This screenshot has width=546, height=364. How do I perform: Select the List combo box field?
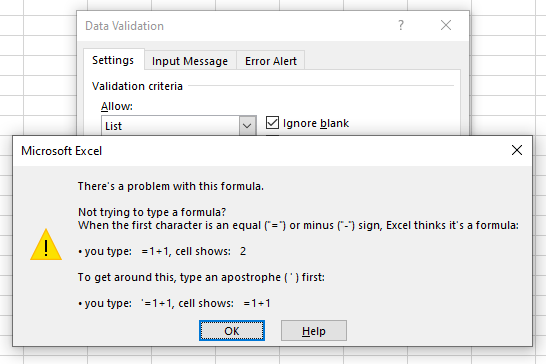pyautogui.click(x=179, y=125)
